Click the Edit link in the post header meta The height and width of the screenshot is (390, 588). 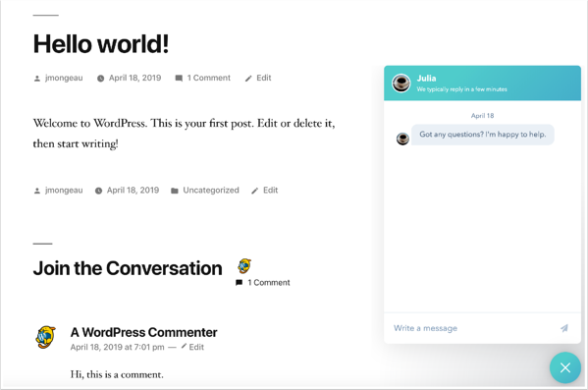(x=264, y=78)
